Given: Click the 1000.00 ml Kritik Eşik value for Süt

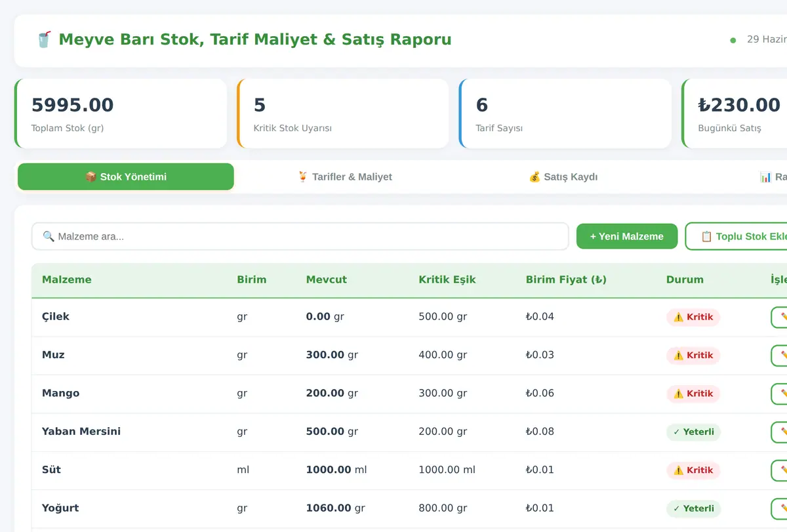Looking at the screenshot, I should click(x=447, y=470).
